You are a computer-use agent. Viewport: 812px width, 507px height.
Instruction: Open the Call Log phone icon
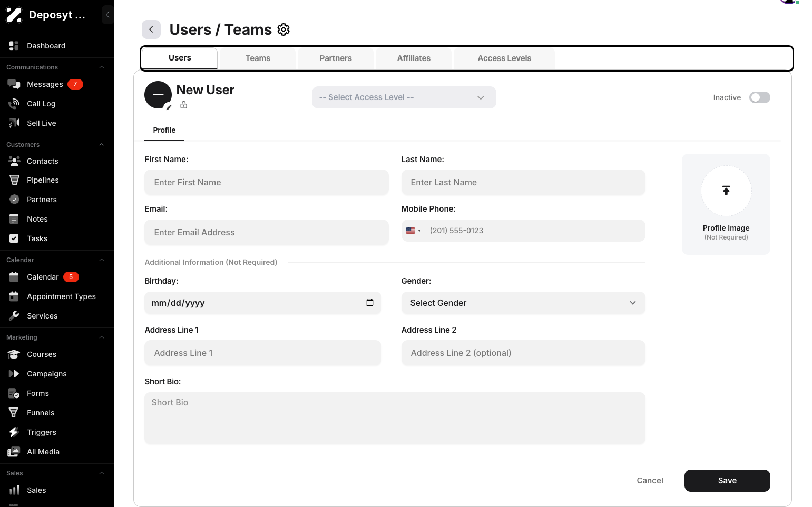(14, 104)
